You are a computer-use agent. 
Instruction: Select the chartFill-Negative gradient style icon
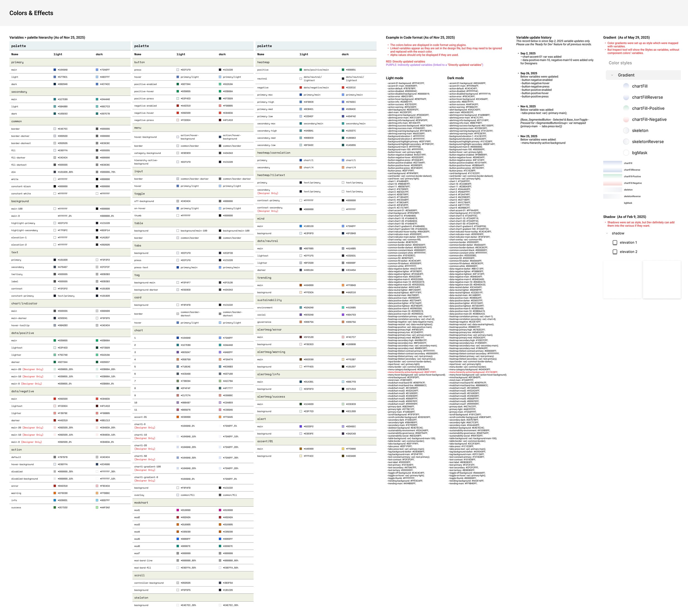point(626,120)
